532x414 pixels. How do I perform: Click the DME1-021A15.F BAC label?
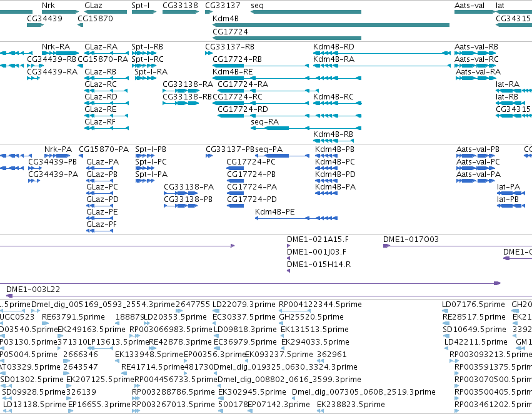pos(318,240)
